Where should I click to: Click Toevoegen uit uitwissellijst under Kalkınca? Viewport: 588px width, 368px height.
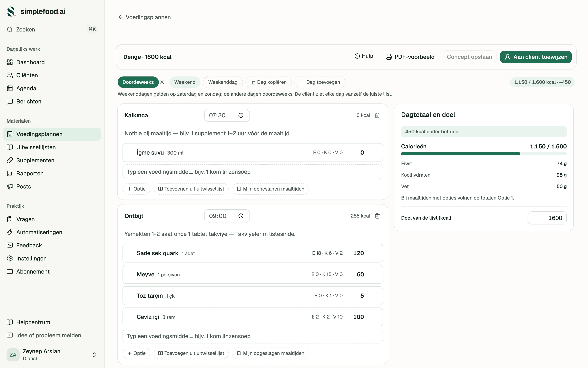coord(191,189)
